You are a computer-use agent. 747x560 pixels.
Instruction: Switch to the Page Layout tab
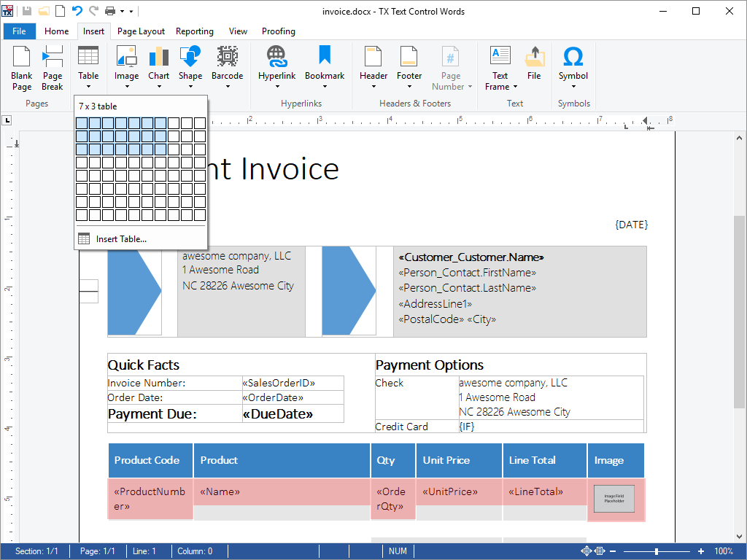141,31
